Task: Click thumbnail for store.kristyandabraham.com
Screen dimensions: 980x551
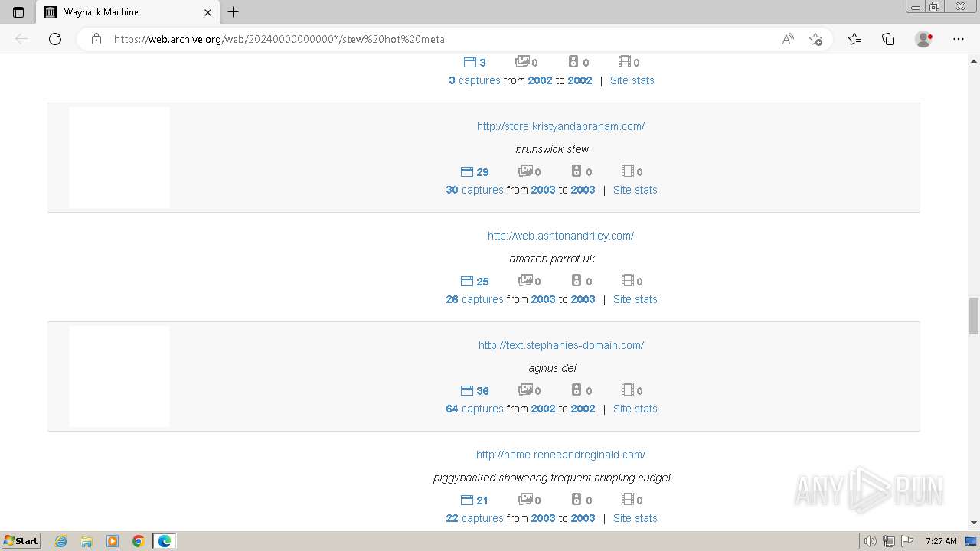Action: tap(119, 158)
